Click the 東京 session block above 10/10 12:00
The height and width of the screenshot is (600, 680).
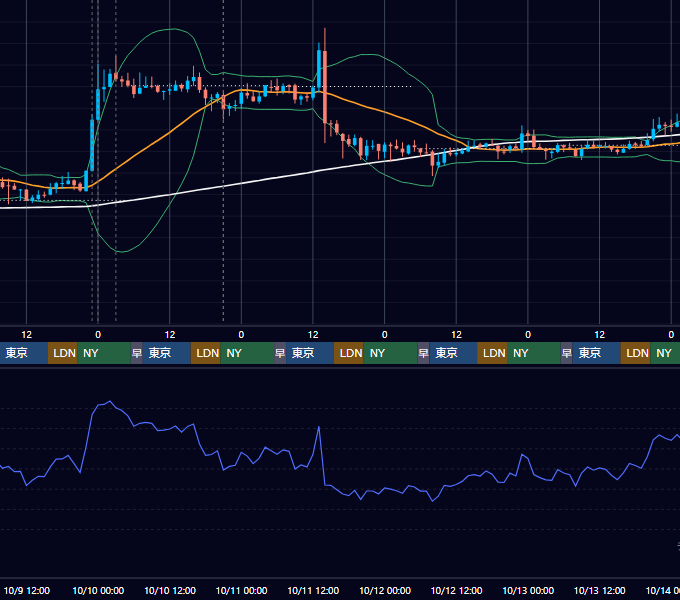point(167,353)
